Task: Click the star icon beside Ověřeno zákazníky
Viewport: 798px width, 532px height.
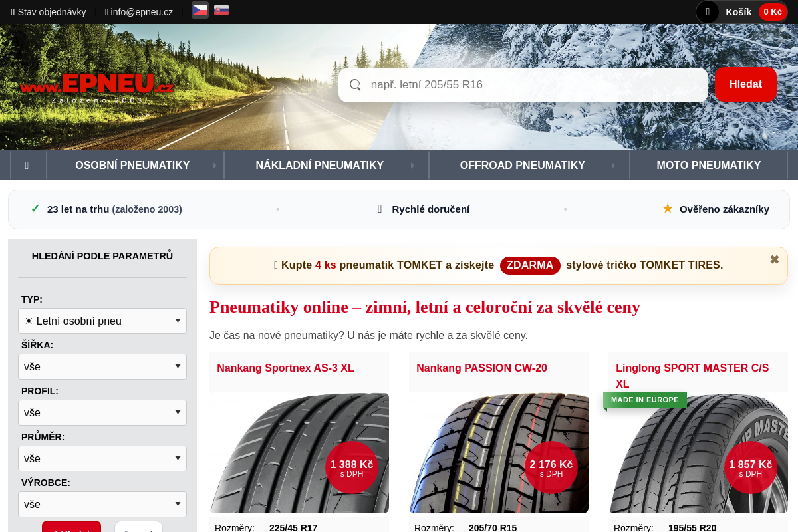Action: click(668, 209)
